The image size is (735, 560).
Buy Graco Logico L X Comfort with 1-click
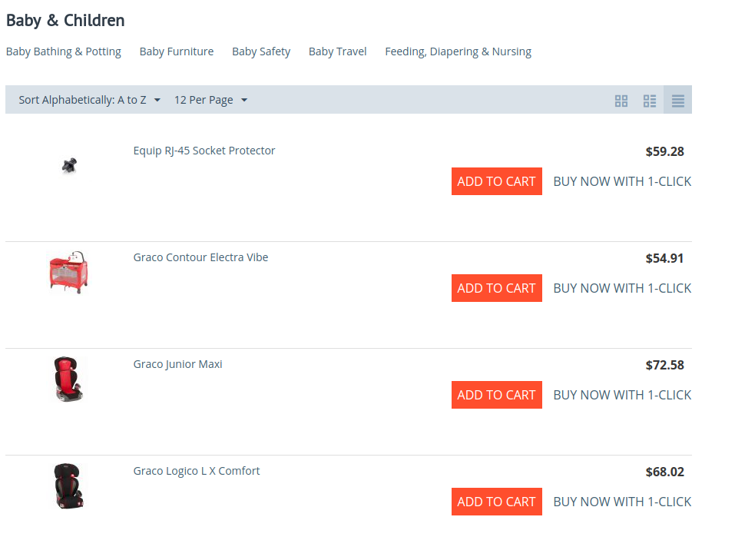point(622,502)
